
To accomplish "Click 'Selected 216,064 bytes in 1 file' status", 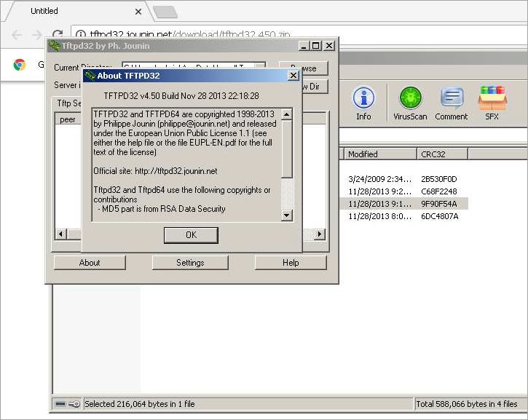I will tap(140, 404).
